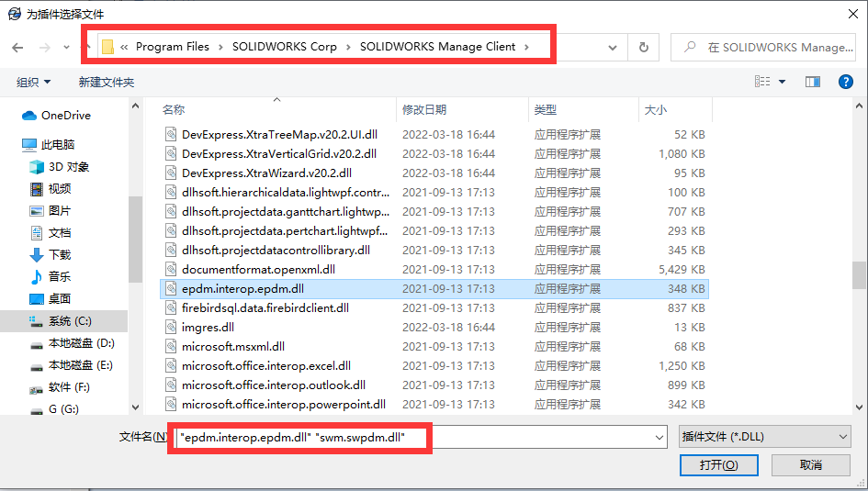Screen dimensions: 868x491
Task: Toggle the preview pane
Action: coord(813,82)
